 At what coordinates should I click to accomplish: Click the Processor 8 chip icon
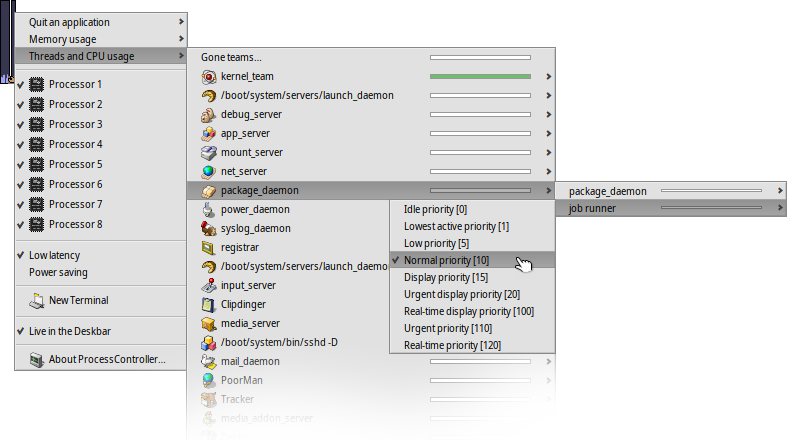click(x=37, y=225)
